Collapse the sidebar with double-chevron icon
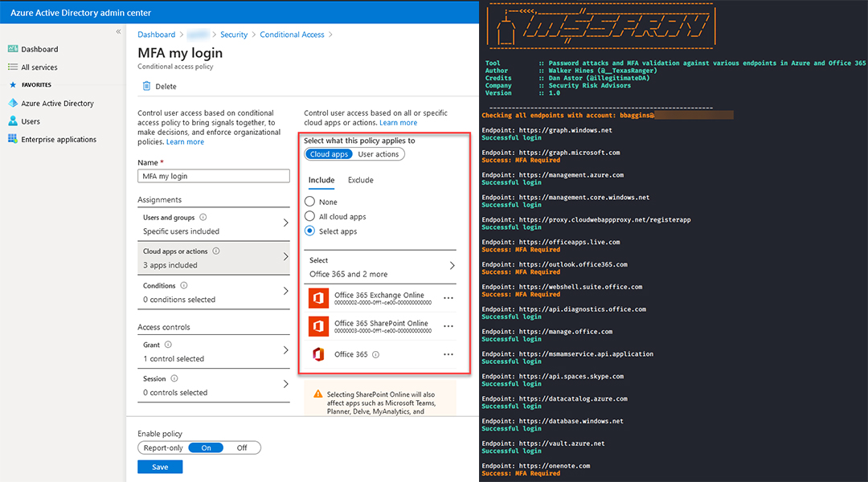Image resolution: width=868 pixels, height=482 pixels. point(118,31)
